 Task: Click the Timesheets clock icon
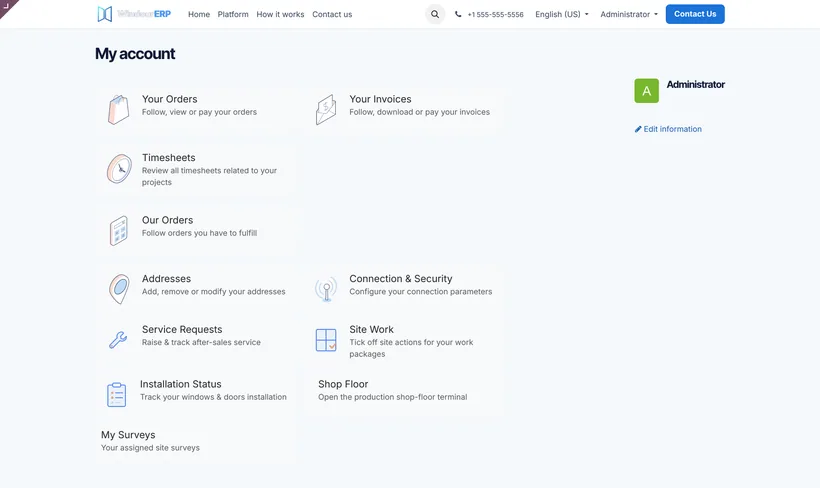(x=119, y=169)
